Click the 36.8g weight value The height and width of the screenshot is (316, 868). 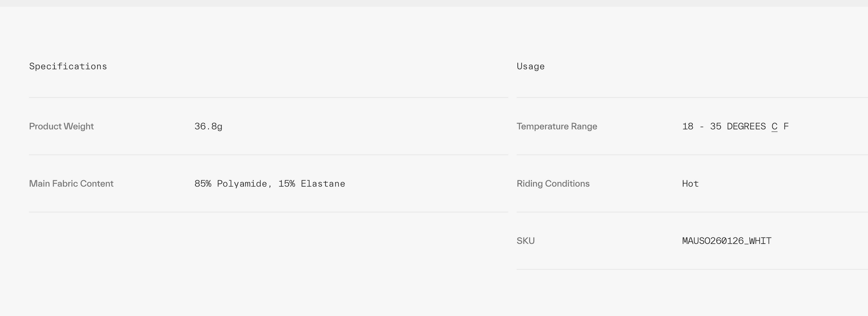pyautogui.click(x=208, y=126)
